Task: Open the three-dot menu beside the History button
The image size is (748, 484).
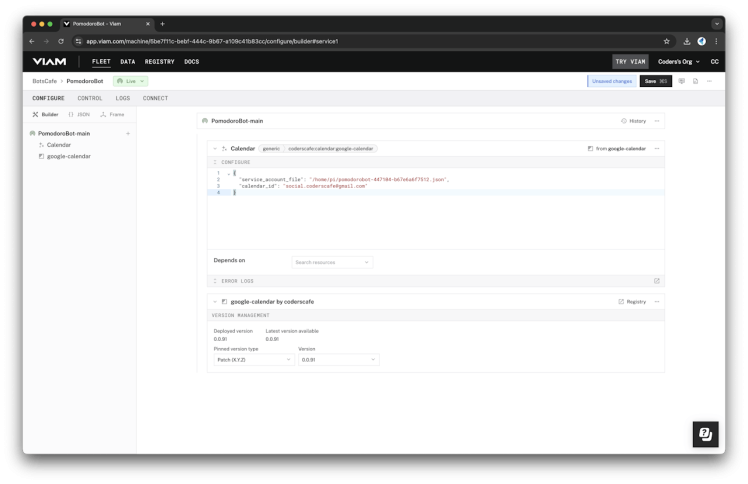Action: coord(657,121)
